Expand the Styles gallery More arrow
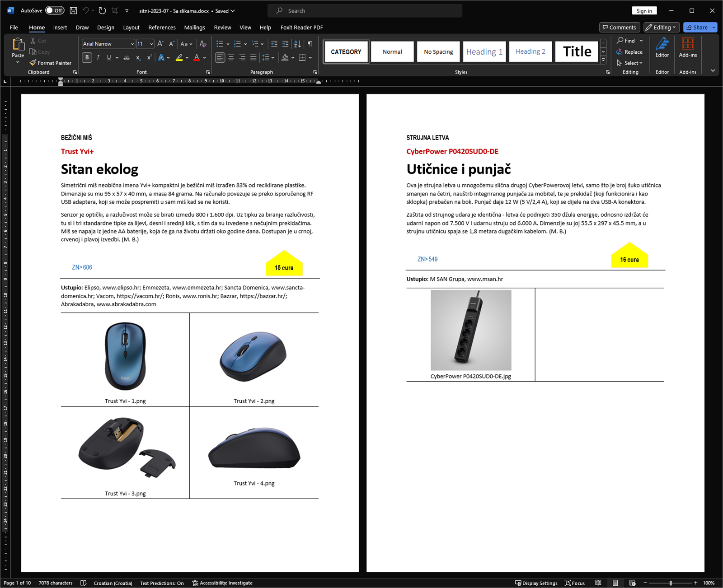The width and height of the screenshot is (723, 588). click(x=603, y=60)
